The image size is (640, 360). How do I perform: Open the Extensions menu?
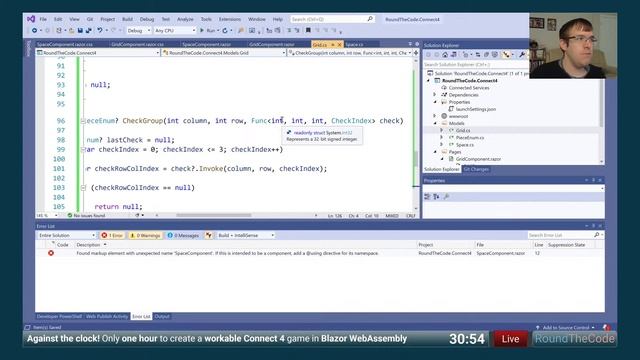click(x=230, y=19)
